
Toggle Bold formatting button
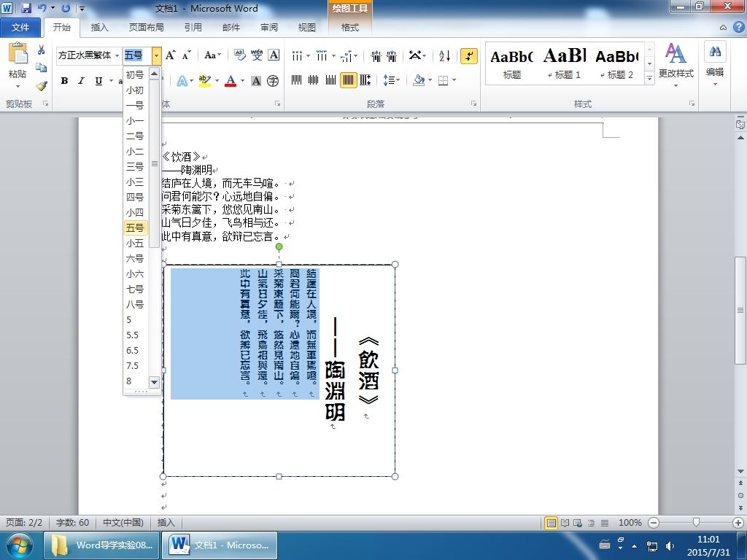[64, 81]
